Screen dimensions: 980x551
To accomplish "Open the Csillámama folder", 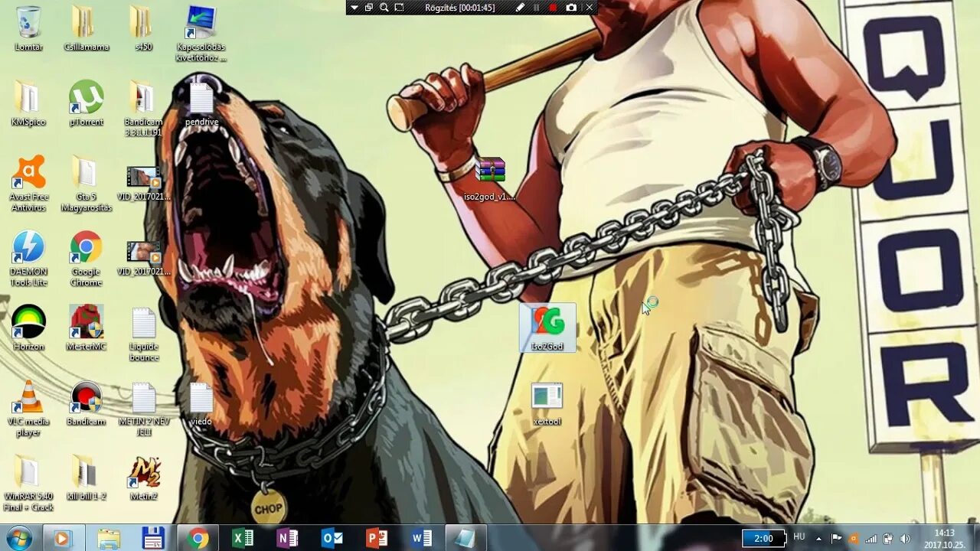I will click(x=86, y=28).
